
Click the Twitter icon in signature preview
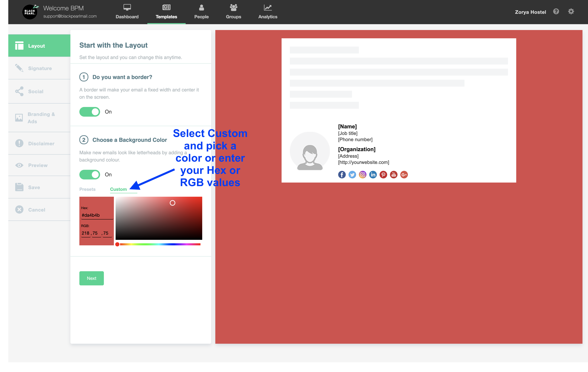tap(352, 175)
